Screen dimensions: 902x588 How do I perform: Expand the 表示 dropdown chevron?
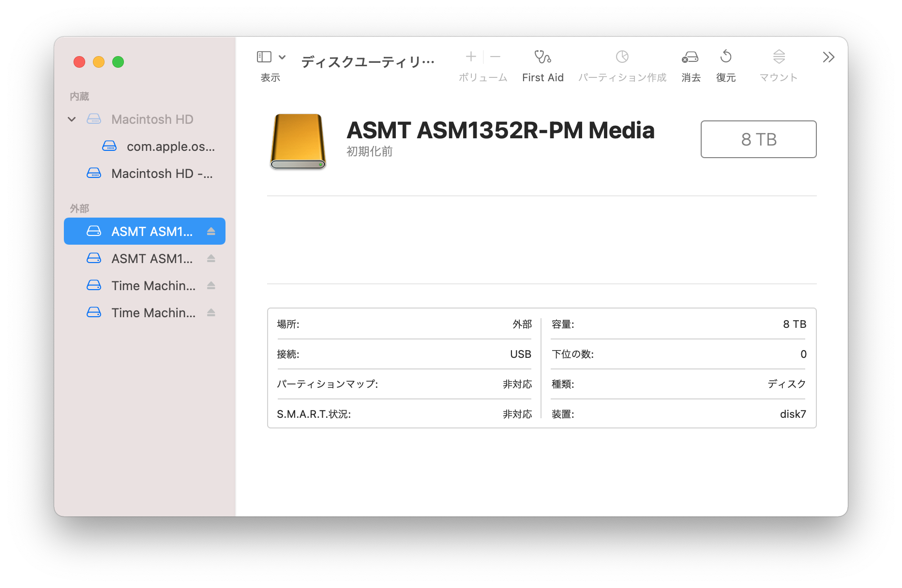point(282,57)
